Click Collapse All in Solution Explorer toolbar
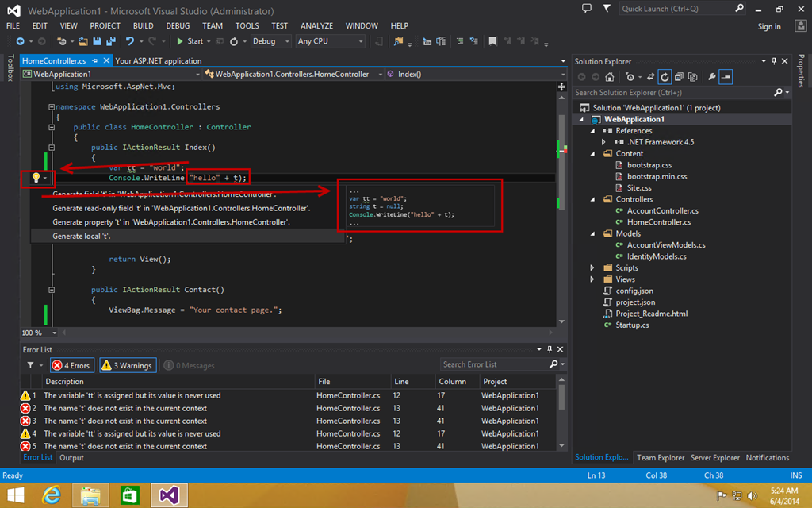The height and width of the screenshot is (508, 812). pos(679,77)
